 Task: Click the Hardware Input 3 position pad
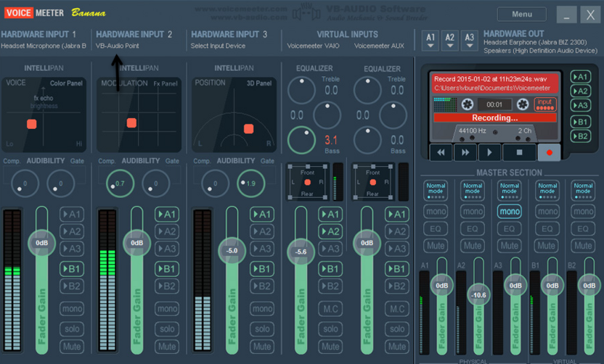point(234,115)
